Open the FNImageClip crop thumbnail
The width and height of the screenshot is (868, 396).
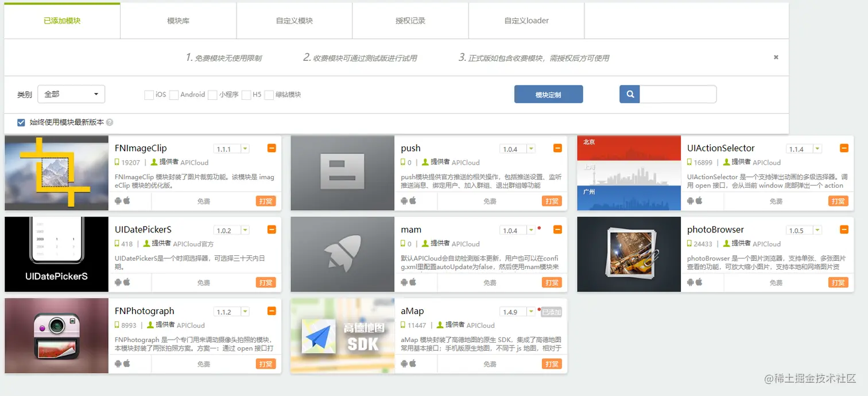pos(56,173)
